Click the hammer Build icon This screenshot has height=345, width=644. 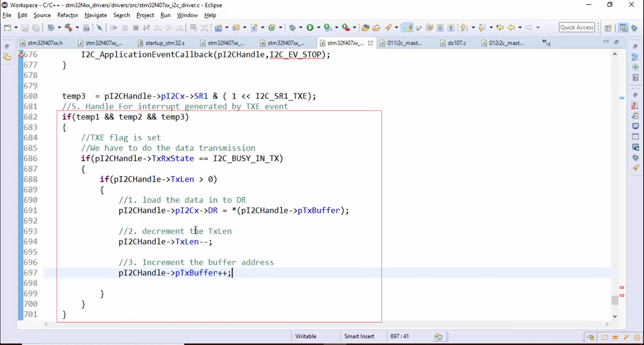68,28
